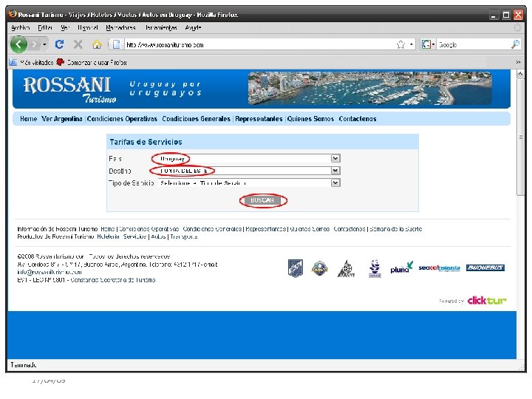532x399 pixels.
Task: Open Contactenos in the nav bar
Action: (358, 119)
